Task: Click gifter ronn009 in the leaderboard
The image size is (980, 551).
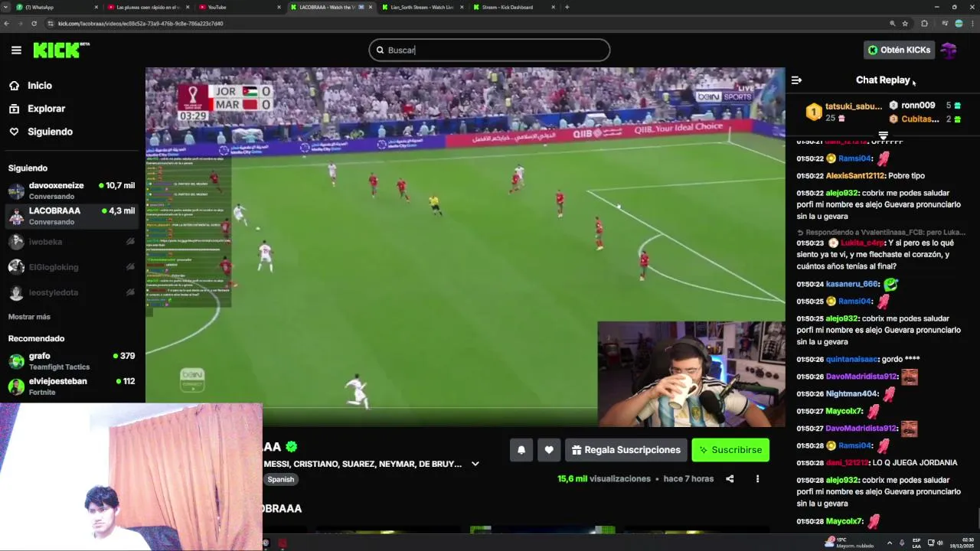Action: click(x=918, y=106)
